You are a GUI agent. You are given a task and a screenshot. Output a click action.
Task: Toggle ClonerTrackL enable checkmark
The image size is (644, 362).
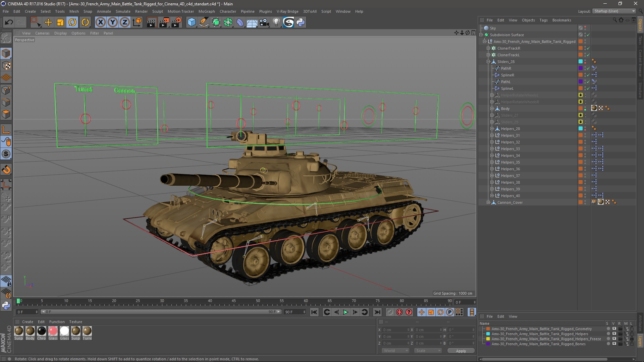[x=588, y=55]
